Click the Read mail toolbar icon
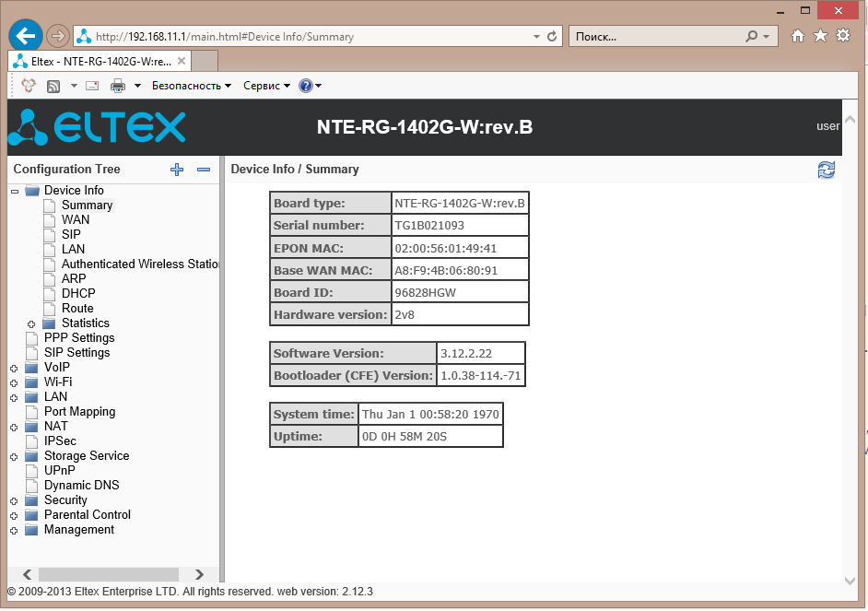The width and height of the screenshot is (868, 611). tap(92, 86)
